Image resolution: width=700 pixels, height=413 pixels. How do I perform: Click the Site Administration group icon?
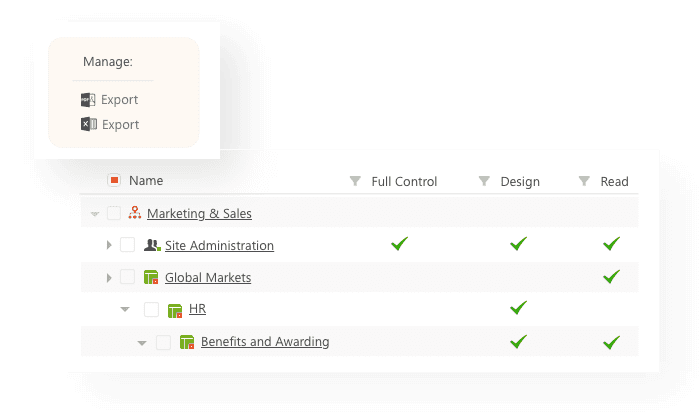point(152,245)
